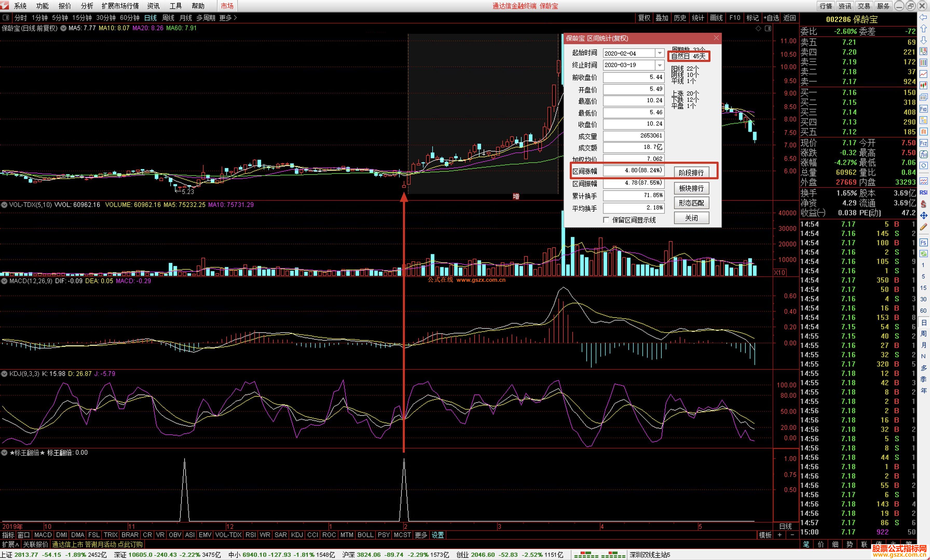The width and height of the screenshot is (930, 560).
Task: Expand the 标王翻倍 indicator dropdown arrow
Action: pos(4,452)
